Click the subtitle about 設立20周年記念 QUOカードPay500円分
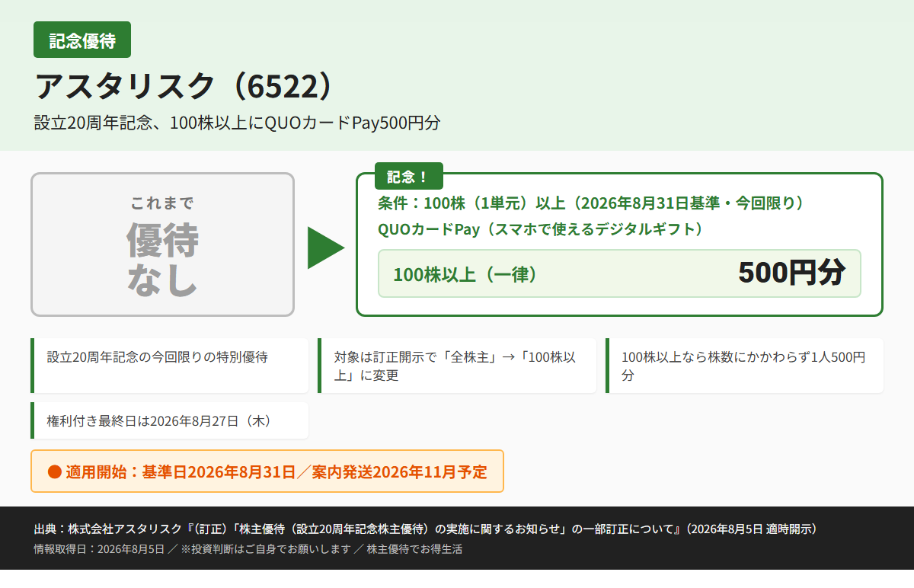Screen dimensions: 914x588 [x=237, y=123]
